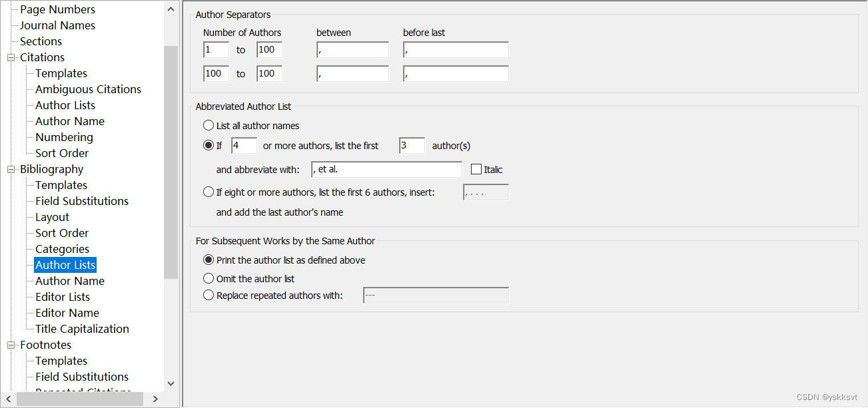Click the repeated authors '---' field

coord(436,296)
